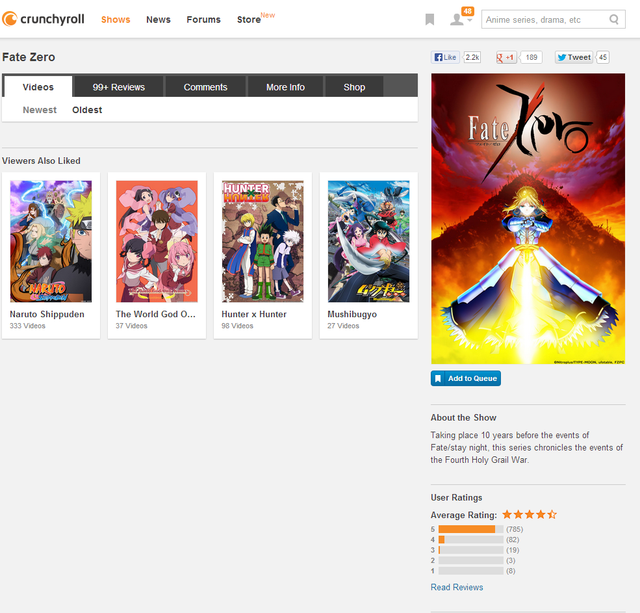Image resolution: width=640 pixels, height=613 pixels.
Task: Rate the show using the average rating stars
Action: tap(529, 514)
